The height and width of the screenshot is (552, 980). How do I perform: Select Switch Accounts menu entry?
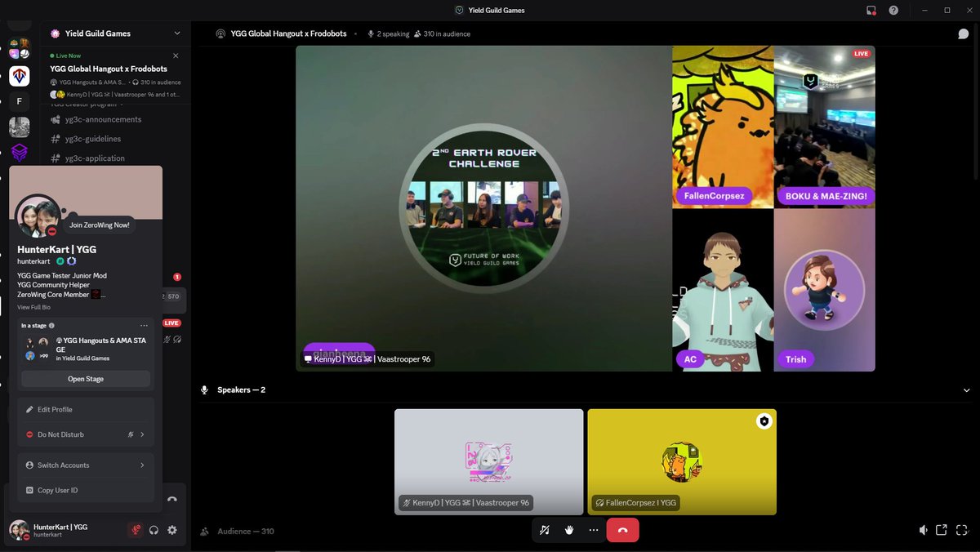(86, 465)
